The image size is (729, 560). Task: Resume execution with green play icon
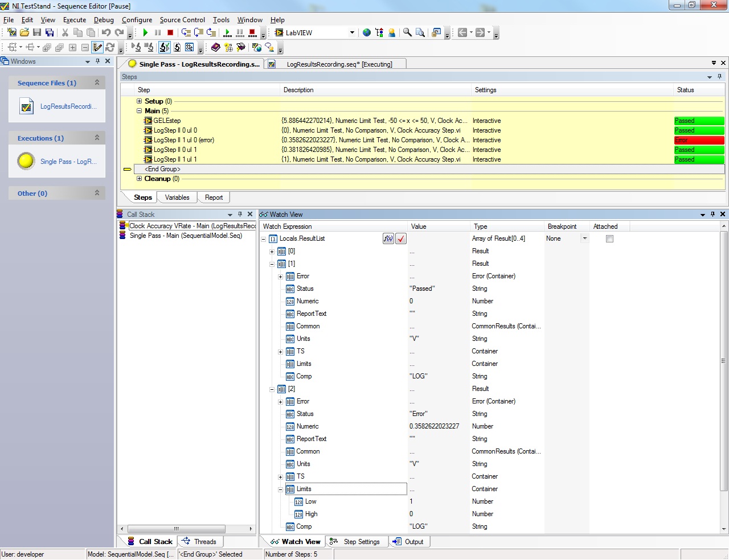(x=145, y=32)
